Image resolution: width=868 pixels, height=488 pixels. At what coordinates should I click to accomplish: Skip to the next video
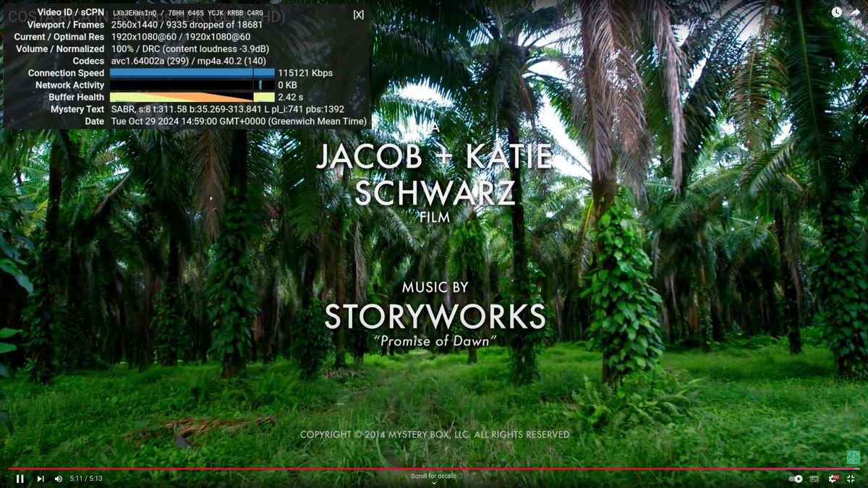(x=41, y=479)
